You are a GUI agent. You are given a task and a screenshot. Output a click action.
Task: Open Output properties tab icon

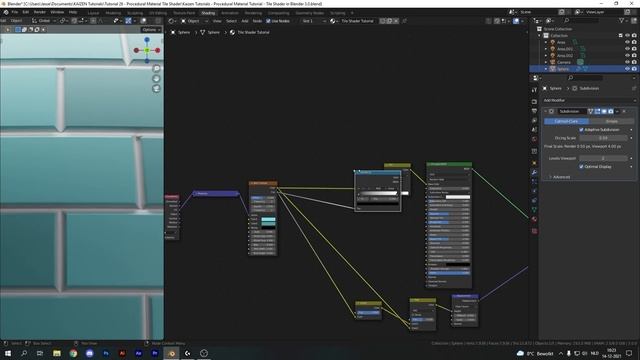point(534,111)
